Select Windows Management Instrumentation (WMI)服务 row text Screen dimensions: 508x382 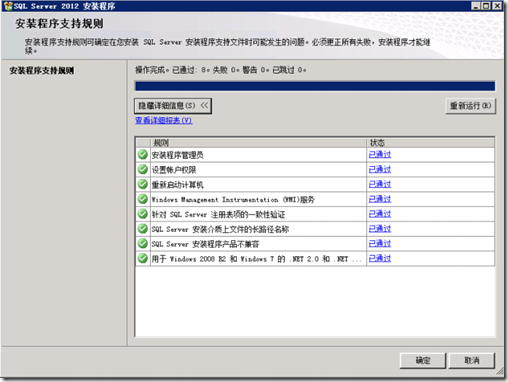click(x=233, y=199)
